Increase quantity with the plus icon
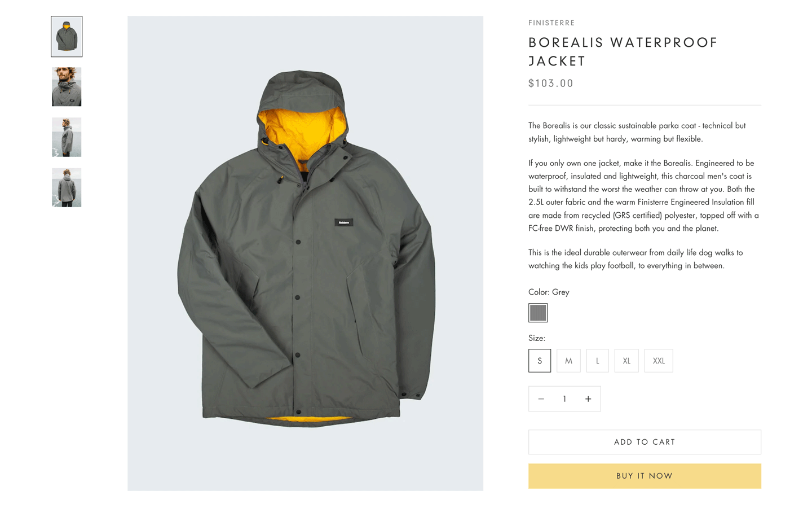The width and height of the screenshot is (812, 508). coord(588,399)
